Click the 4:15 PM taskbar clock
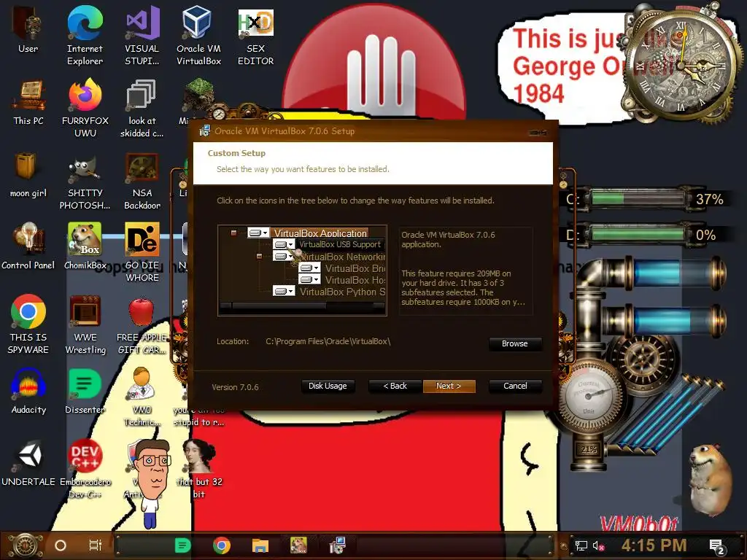 pyautogui.click(x=654, y=545)
